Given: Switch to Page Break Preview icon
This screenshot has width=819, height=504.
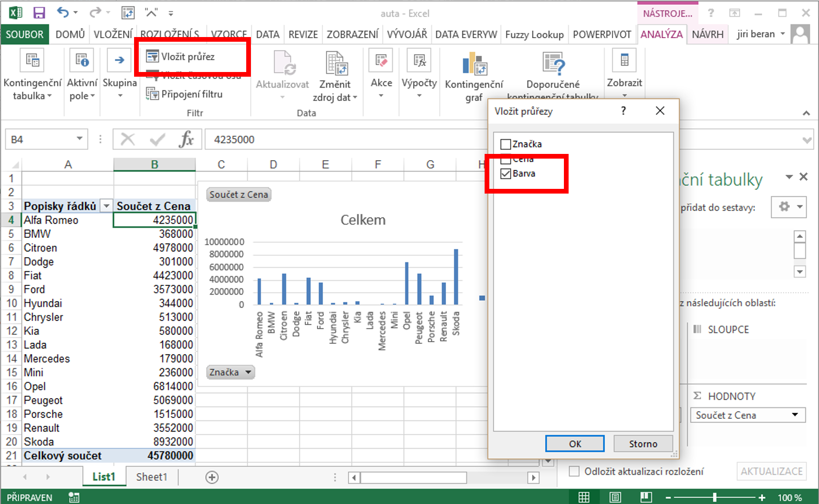Looking at the screenshot, I should [646, 497].
